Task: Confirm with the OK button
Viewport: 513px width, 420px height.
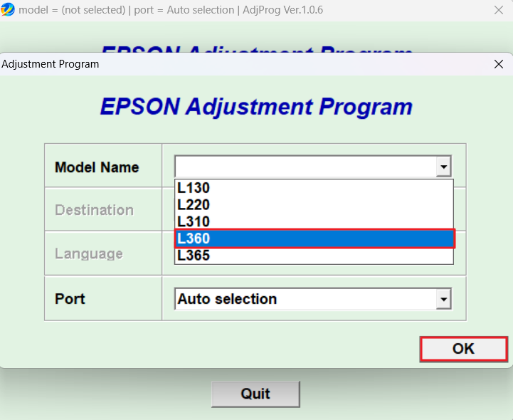Action: [x=464, y=349]
